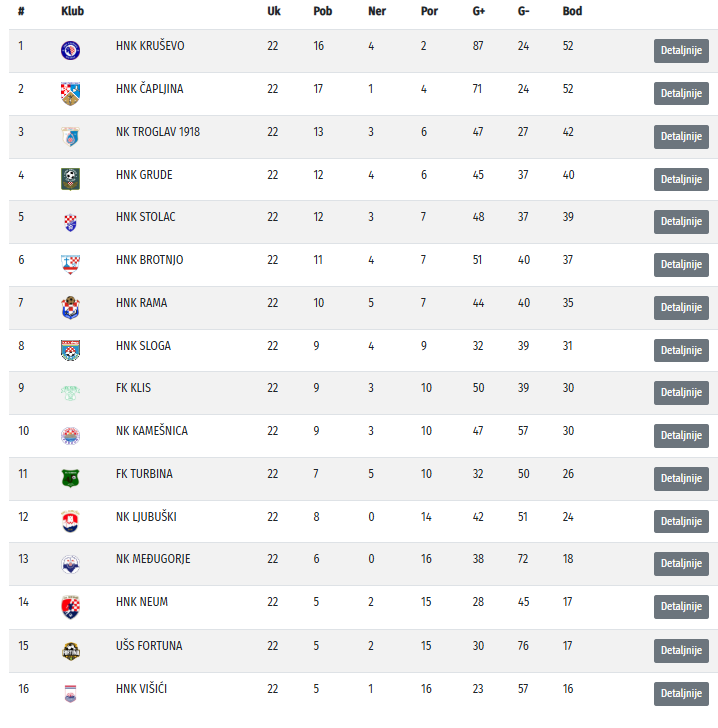Click the HNK Stolac club crest
718x728 pixels.
pos(70,222)
